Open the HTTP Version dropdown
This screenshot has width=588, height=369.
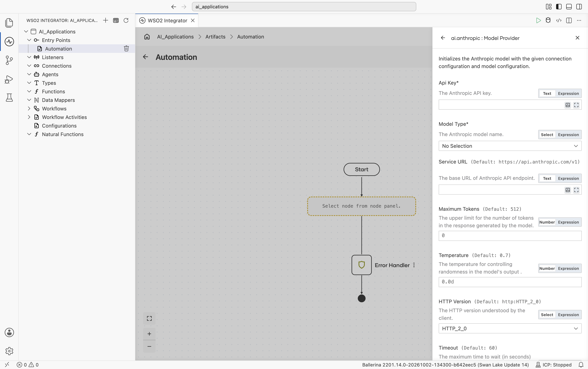tap(510, 329)
